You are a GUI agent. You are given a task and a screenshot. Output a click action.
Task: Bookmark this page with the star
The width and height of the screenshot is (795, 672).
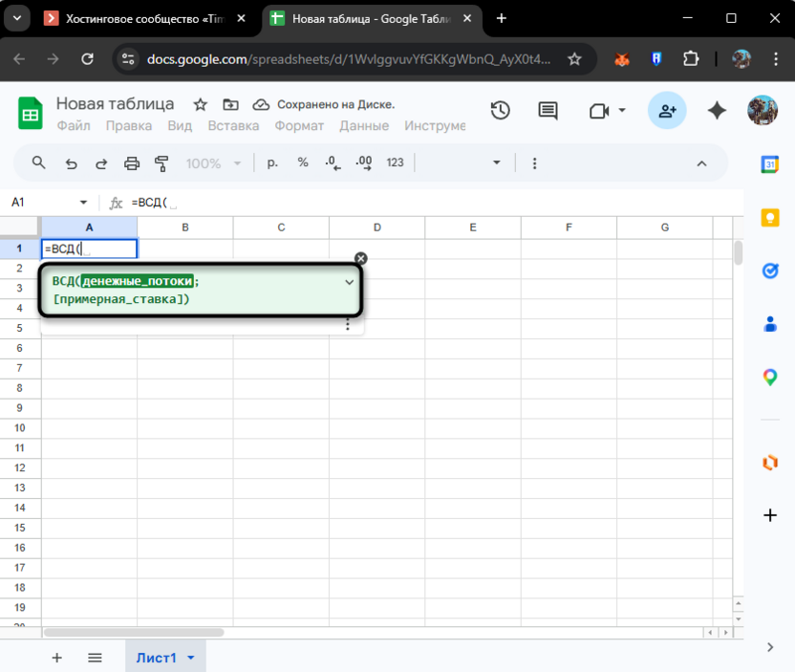point(574,59)
